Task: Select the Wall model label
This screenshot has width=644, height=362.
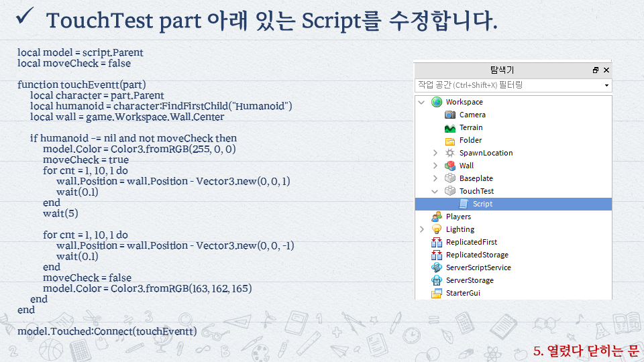Action: (x=466, y=166)
